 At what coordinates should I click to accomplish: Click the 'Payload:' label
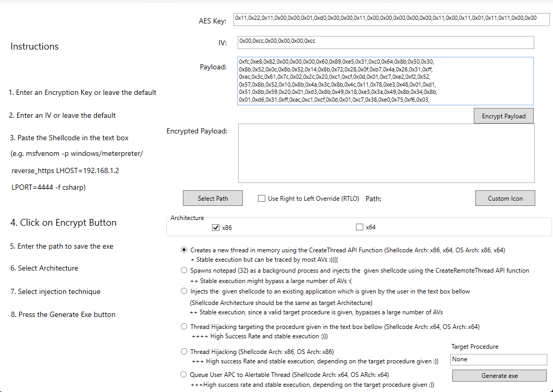pyautogui.click(x=213, y=67)
